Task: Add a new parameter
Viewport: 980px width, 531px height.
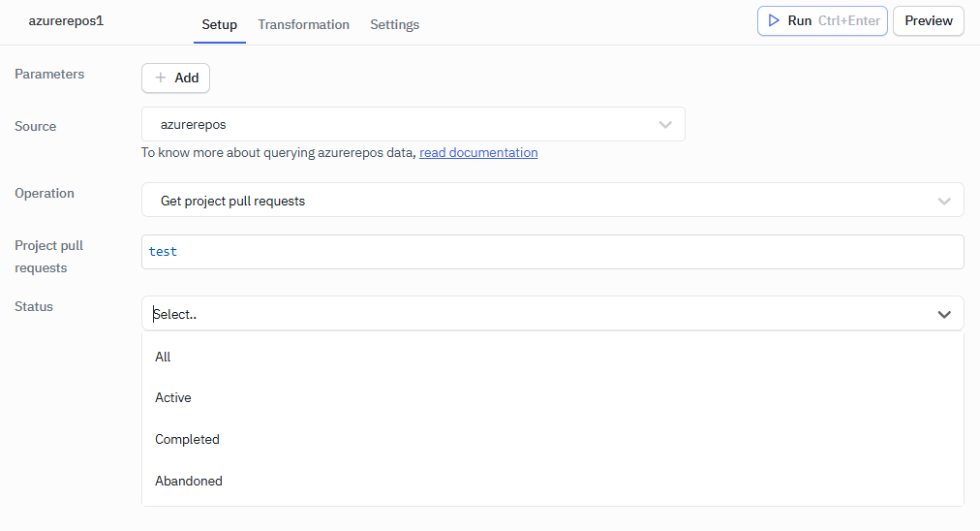Action: point(175,78)
